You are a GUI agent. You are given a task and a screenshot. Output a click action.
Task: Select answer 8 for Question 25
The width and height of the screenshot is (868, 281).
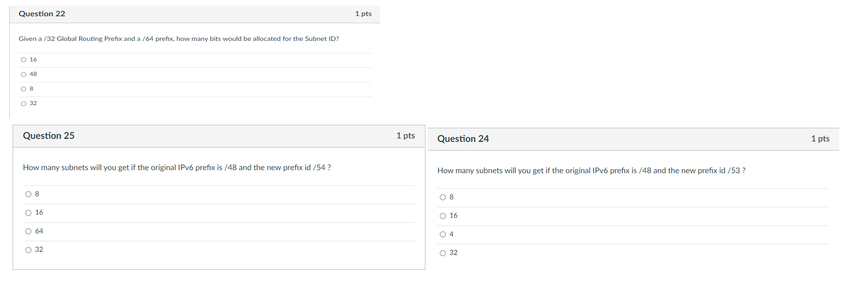click(28, 194)
